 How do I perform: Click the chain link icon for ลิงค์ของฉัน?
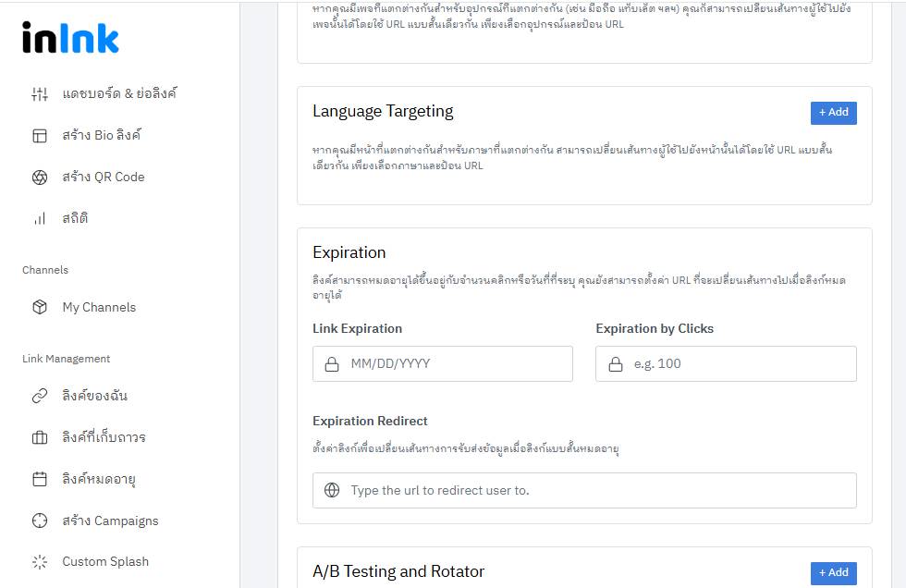[x=40, y=396]
